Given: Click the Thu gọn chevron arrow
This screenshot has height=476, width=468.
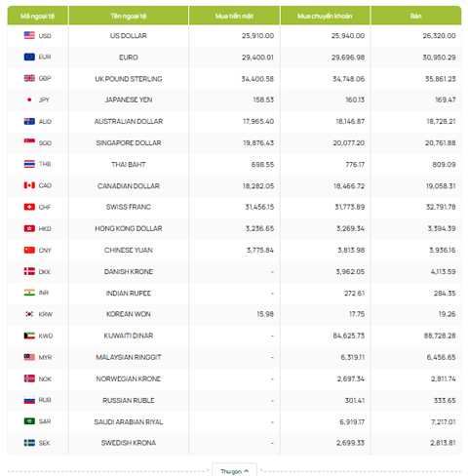Looking at the screenshot, I should coord(247,471).
